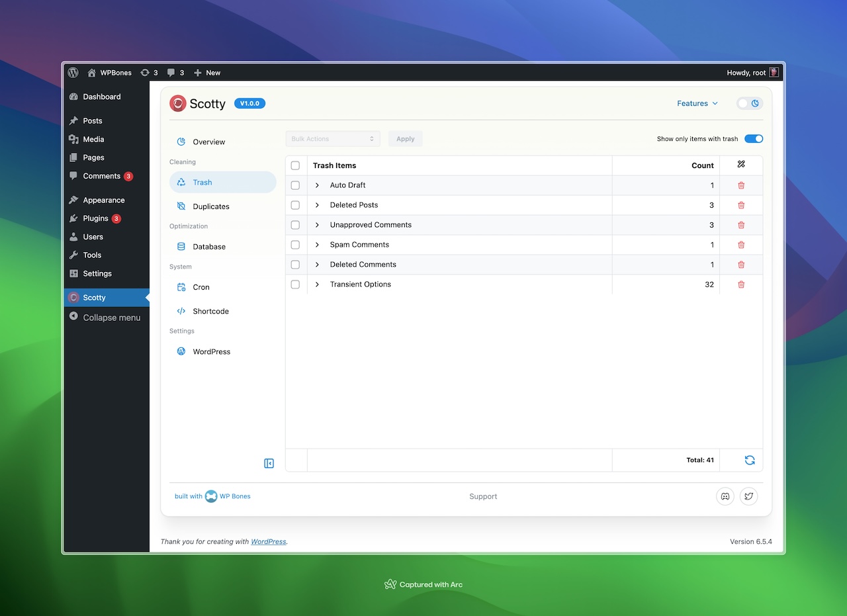Click the Media icon in admin menu
The width and height of the screenshot is (847, 616).
(x=73, y=140)
